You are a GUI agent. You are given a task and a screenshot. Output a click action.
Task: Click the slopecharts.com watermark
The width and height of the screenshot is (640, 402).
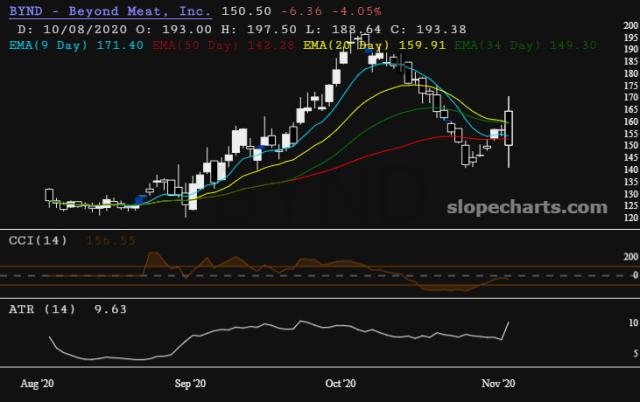click(x=527, y=207)
